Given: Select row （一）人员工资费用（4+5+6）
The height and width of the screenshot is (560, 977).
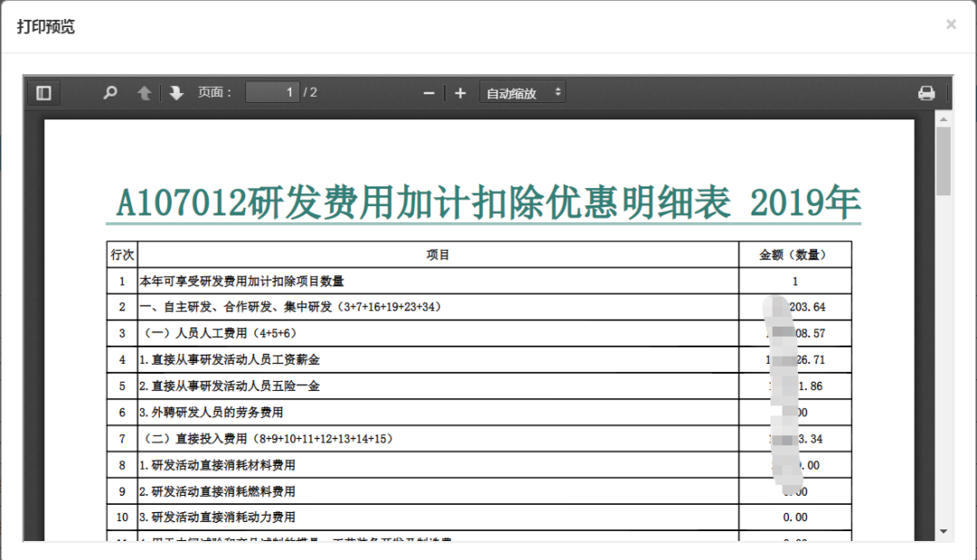Looking at the screenshot, I should [479, 333].
